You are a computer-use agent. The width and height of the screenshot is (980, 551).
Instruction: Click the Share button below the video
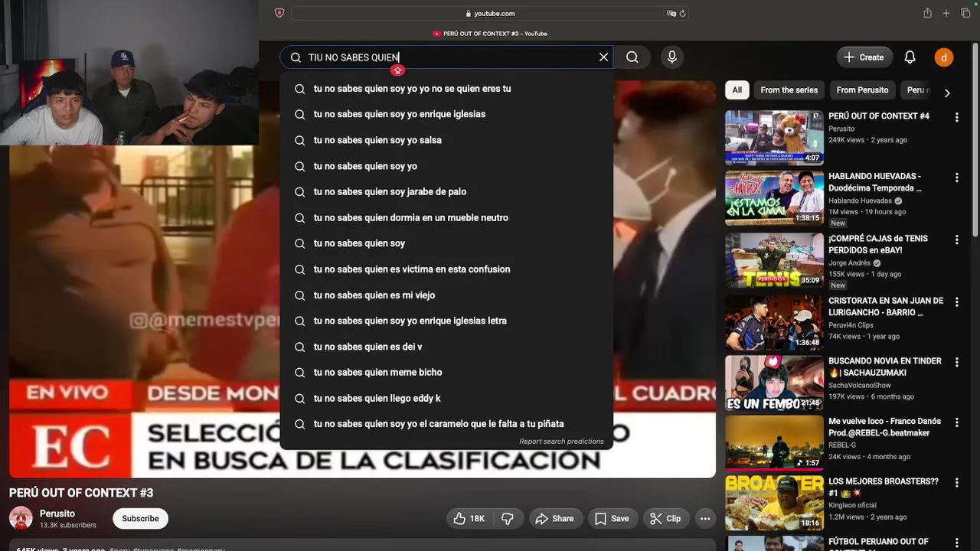click(x=554, y=519)
